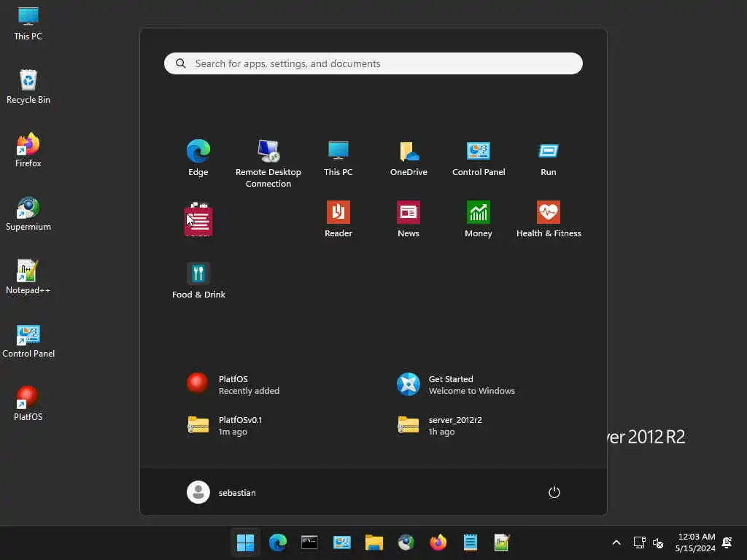Open Control Panel from the taskbar
This screenshot has height=560, width=747.
(342, 542)
